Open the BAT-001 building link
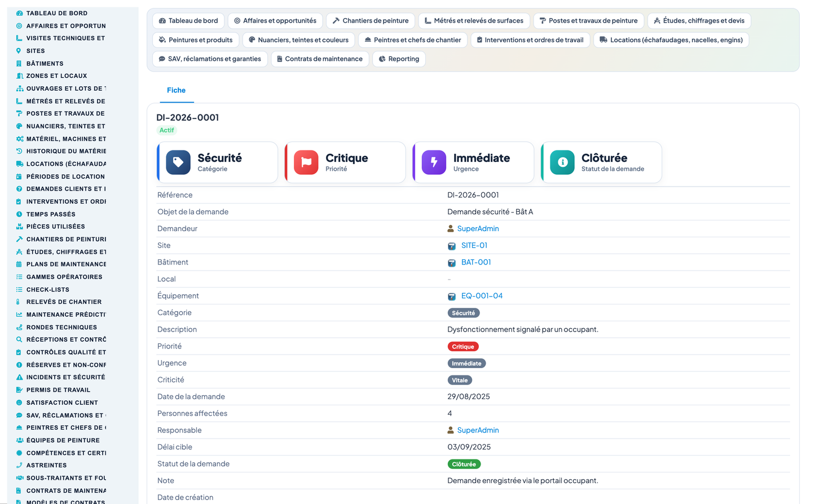The width and height of the screenshot is (815, 504). (x=476, y=262)
